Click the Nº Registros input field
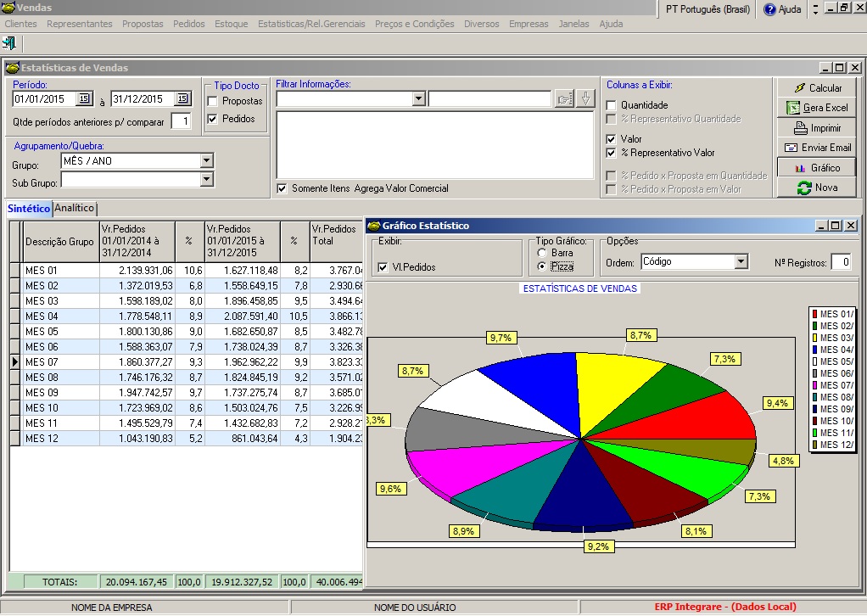This screenshot has width=867, height=616. click(x=841, y=262)
